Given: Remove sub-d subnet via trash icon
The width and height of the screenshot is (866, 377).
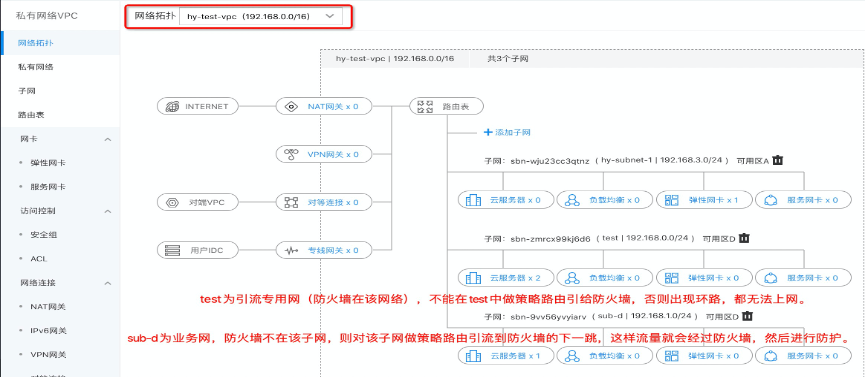Looking at the screenshot, I should pos(747,316).
